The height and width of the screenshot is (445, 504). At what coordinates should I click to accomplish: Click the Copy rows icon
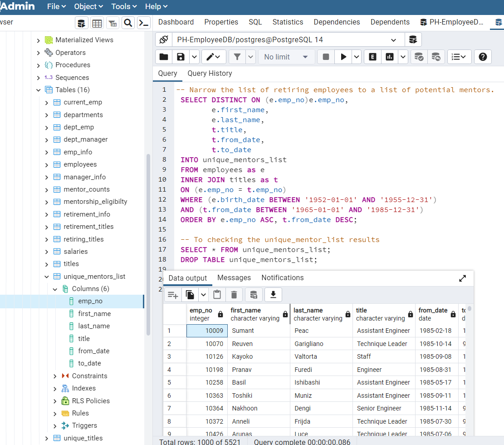point(190,295)
